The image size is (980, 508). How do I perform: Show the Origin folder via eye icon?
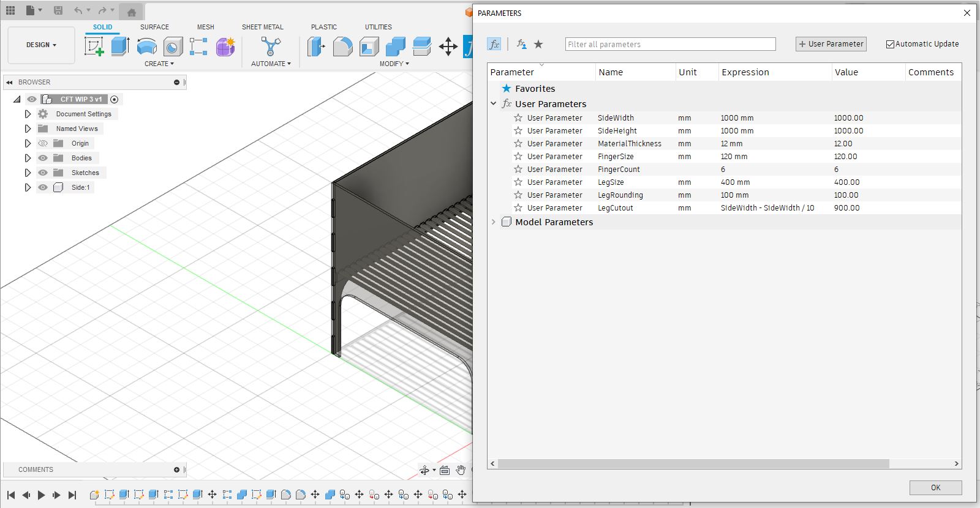tap(43, 143)
